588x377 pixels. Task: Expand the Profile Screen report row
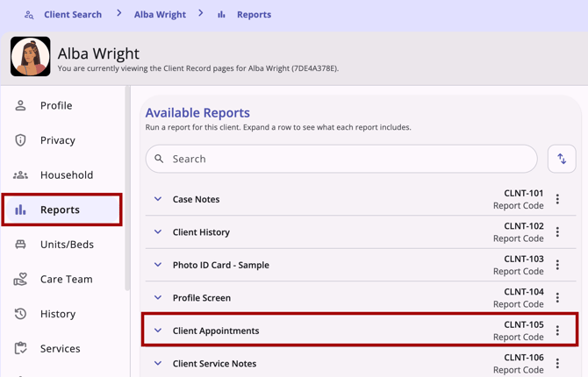click(158, 297)
